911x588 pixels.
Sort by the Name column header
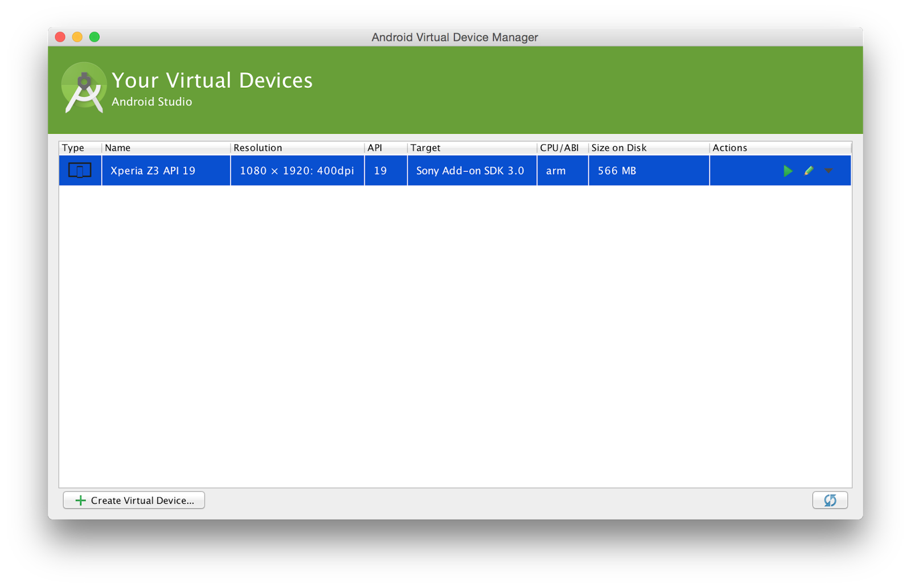tap(166, 148)
